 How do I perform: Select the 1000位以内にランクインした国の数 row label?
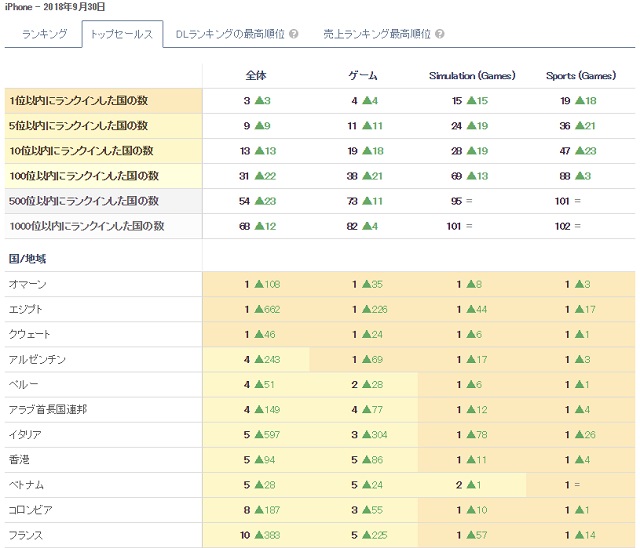click(103, 226)
